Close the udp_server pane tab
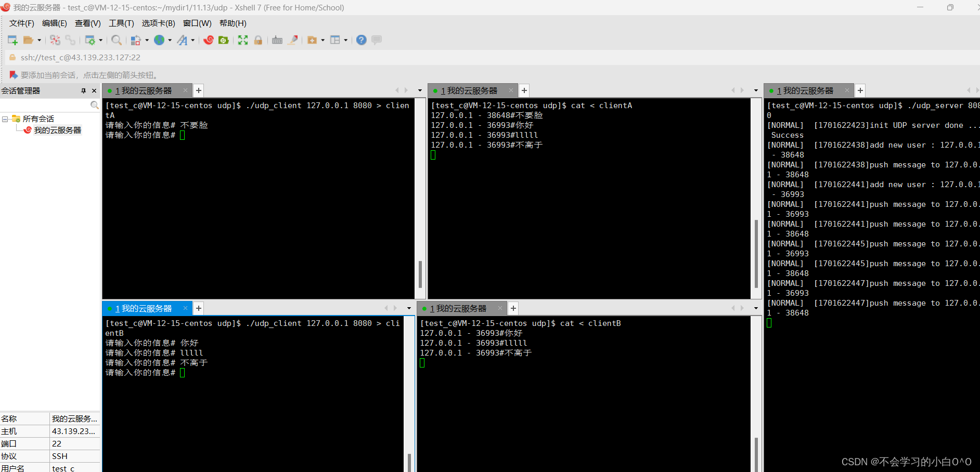This screenshot has height=472, width=980. point(847,90)
